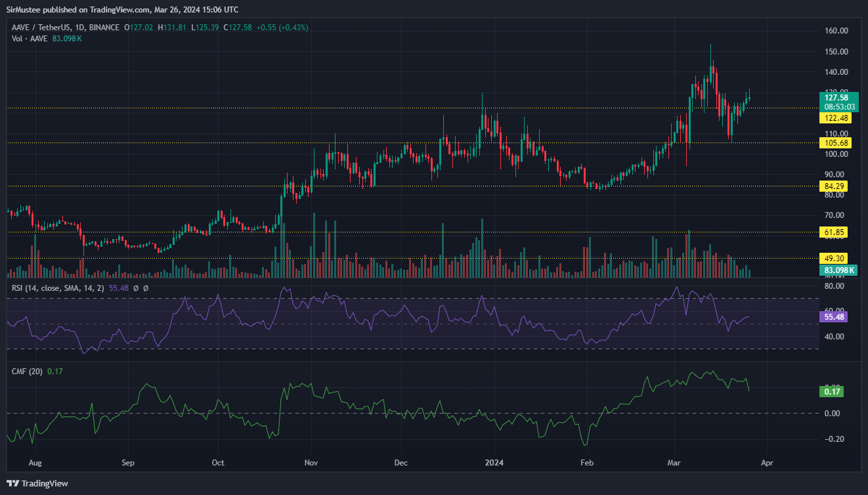Click the 160.00 tick on price axis
The image size is (868, 495).
pos(836,31)
